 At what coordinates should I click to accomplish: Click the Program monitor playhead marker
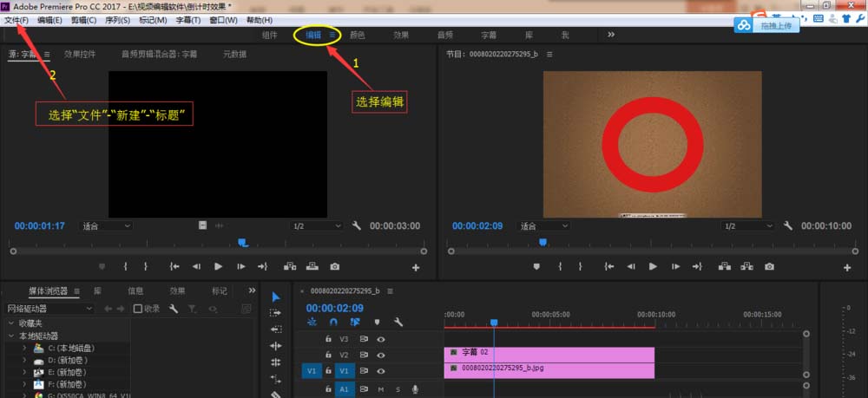pyautogui.click(x=543, y=242)
